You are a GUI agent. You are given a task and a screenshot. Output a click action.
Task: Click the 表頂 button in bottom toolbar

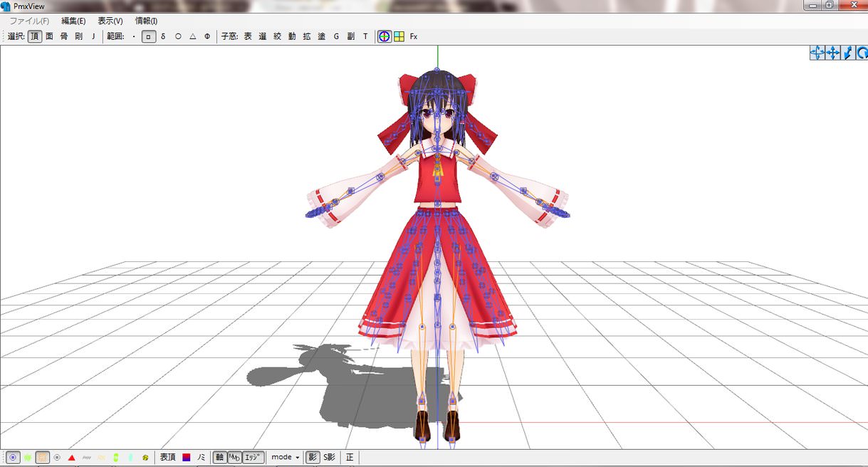point(167,457)
